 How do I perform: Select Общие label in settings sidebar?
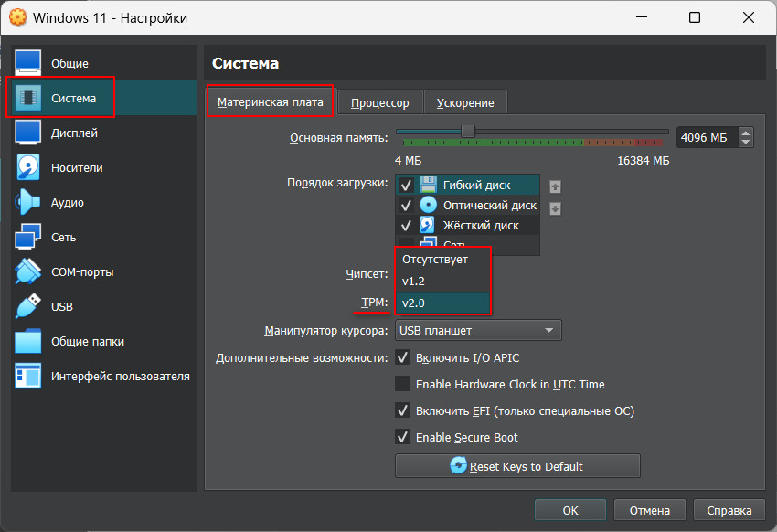point(69,63)
